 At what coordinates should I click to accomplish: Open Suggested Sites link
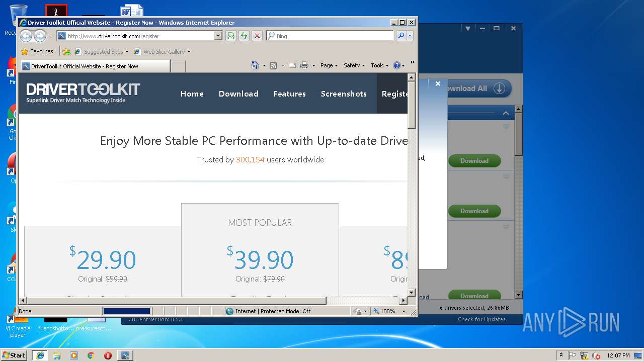pyautogui.click(x=101, y=51)
